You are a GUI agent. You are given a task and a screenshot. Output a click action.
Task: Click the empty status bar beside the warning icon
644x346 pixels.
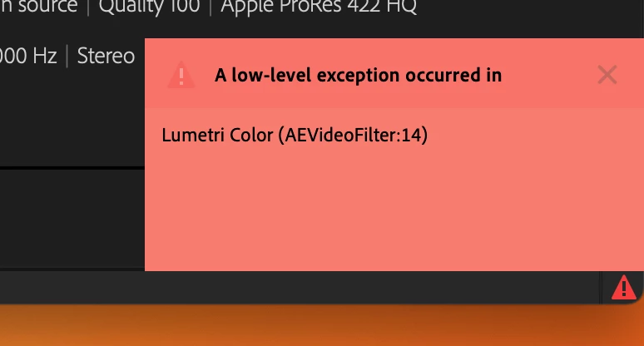pyautogui.click(x=300, y=287)
